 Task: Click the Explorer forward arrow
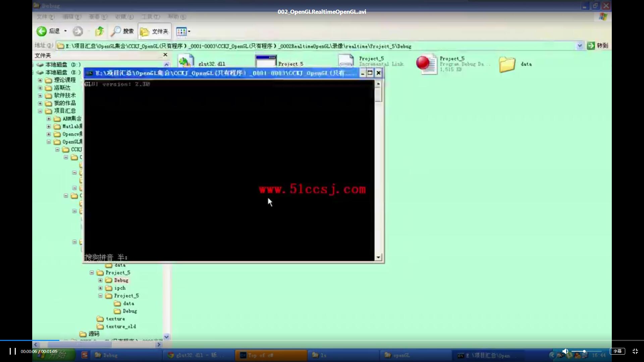click(78, 31)
